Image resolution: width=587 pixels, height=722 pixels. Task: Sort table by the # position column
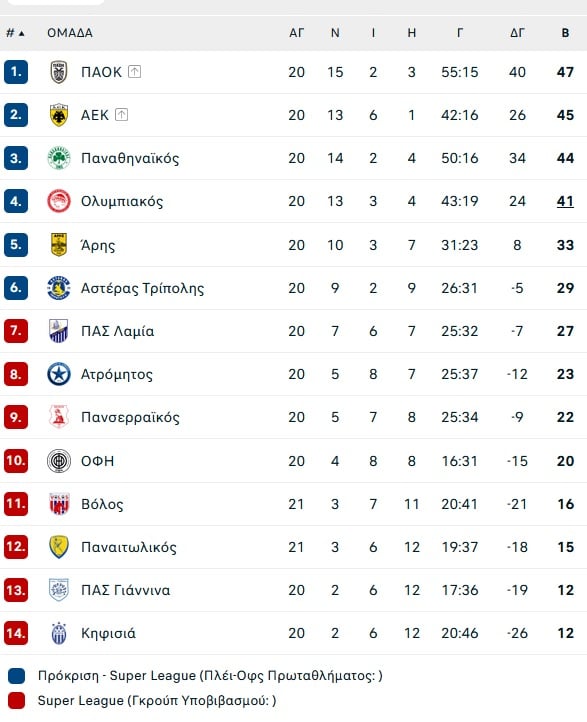(15, 33)
